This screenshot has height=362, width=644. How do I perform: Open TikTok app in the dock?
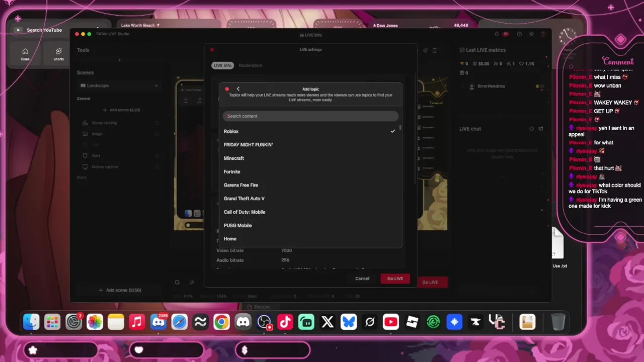coord(285,322)
